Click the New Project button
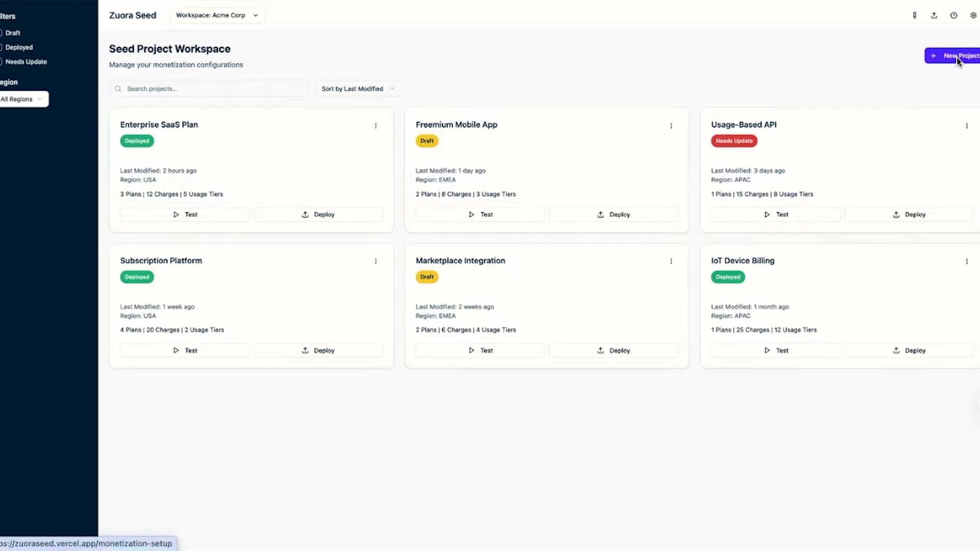The image size is (980, 551). (x=953, y=56)
